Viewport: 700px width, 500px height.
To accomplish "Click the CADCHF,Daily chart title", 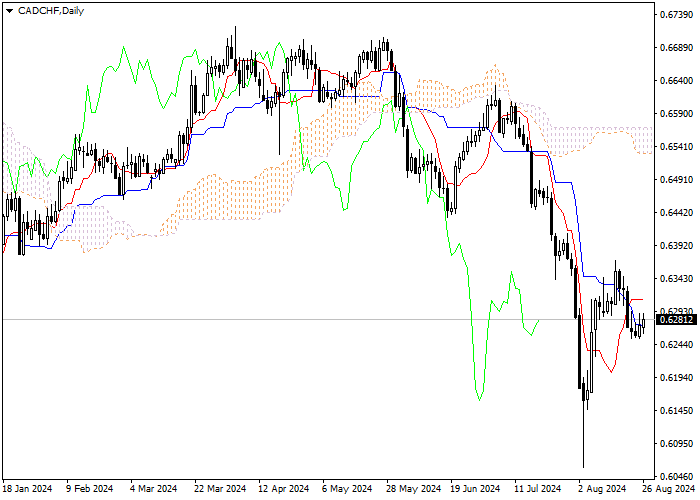I will click(51, 11).
